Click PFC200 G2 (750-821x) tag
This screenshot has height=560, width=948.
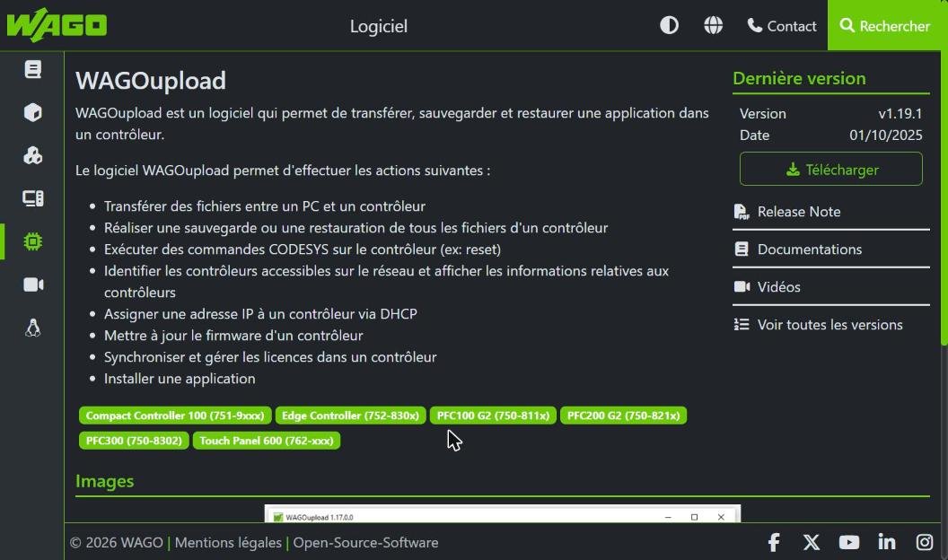coord(623,416)
